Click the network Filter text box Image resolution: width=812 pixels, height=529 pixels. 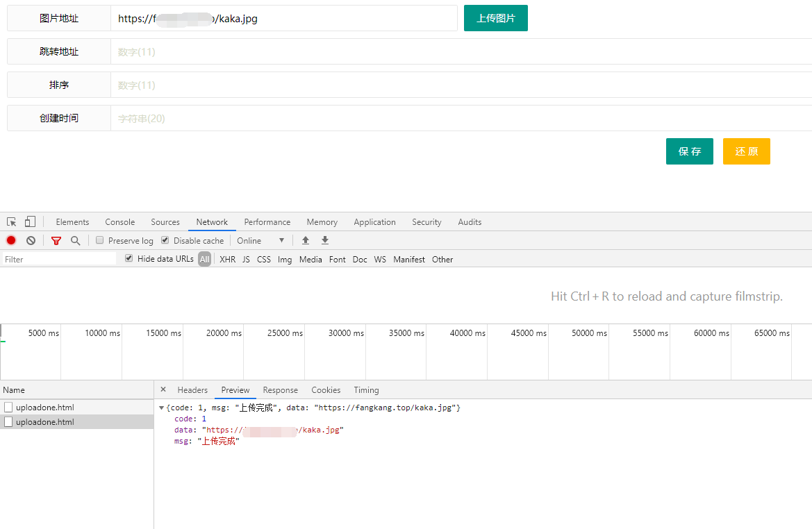pos(59,259)
